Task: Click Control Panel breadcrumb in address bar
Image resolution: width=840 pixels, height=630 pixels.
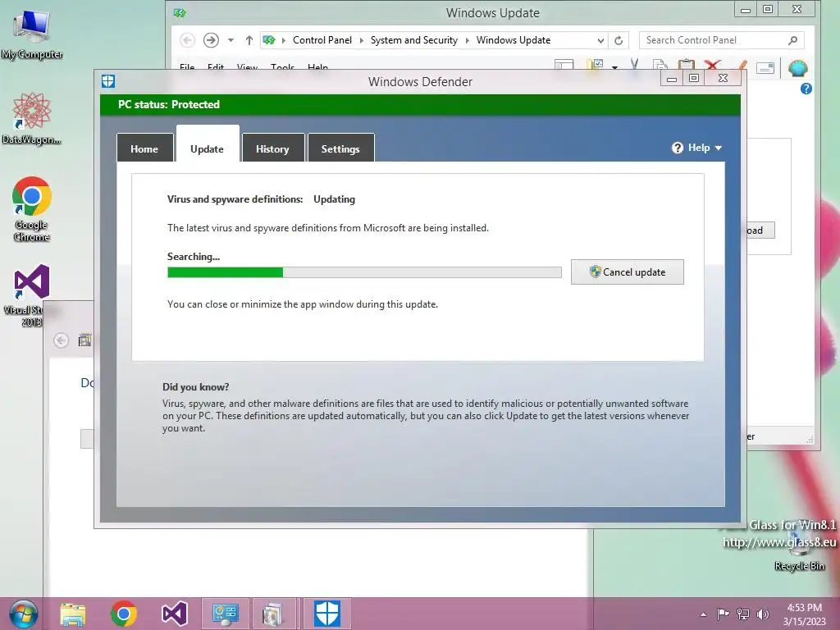Action: pos(322,40)
